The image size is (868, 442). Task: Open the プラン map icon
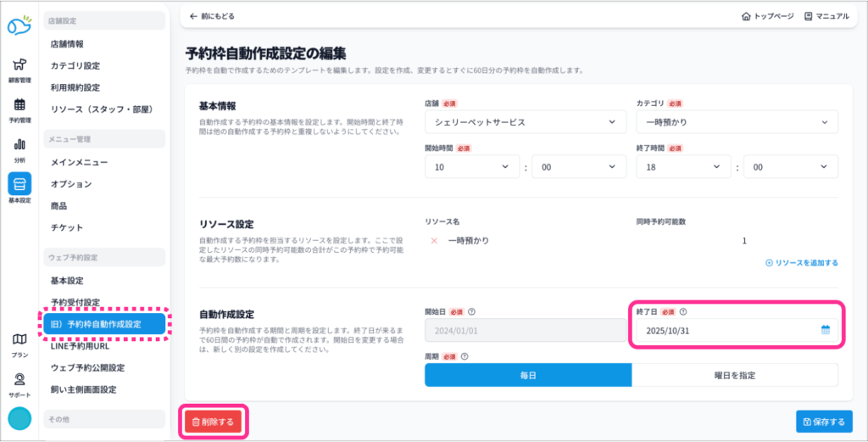click(x=19, y=340)
